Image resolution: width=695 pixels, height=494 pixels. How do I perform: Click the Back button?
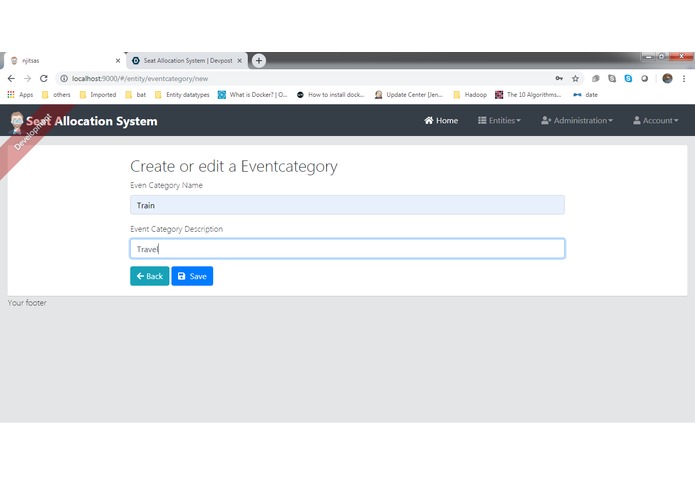150,276
